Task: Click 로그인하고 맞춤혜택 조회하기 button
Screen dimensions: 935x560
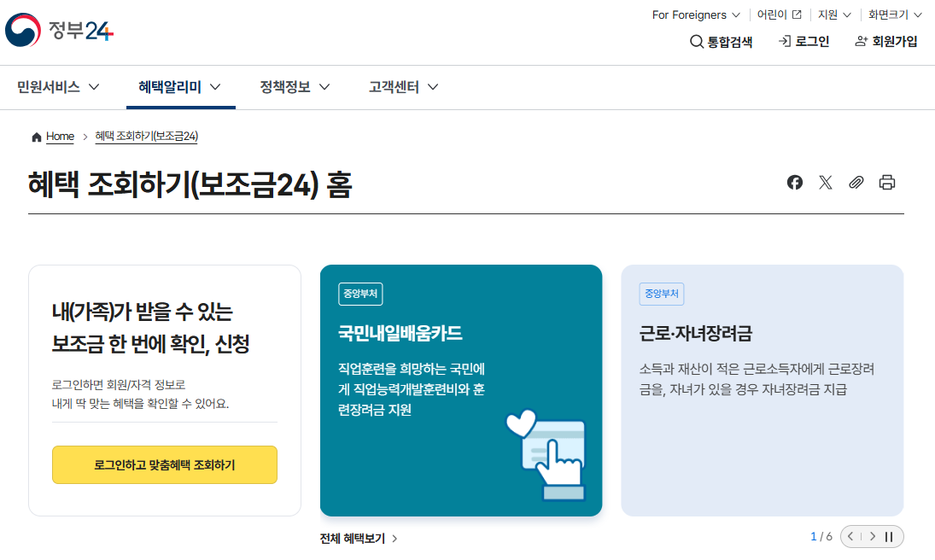Action: tap(164, 464)
